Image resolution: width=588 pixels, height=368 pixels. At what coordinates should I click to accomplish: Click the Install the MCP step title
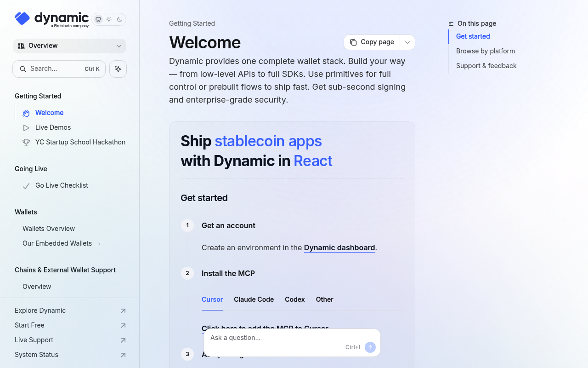click(228, 273)
